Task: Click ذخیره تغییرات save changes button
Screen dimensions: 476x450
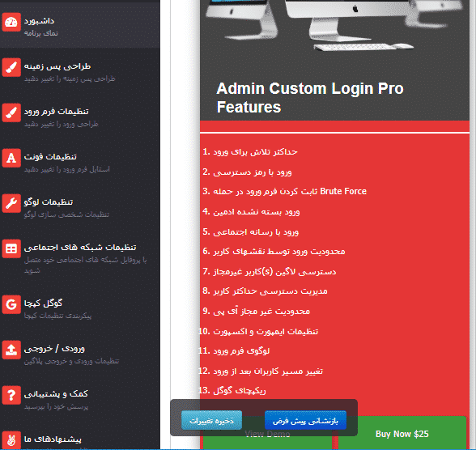Action: click(x=211, y=421)
